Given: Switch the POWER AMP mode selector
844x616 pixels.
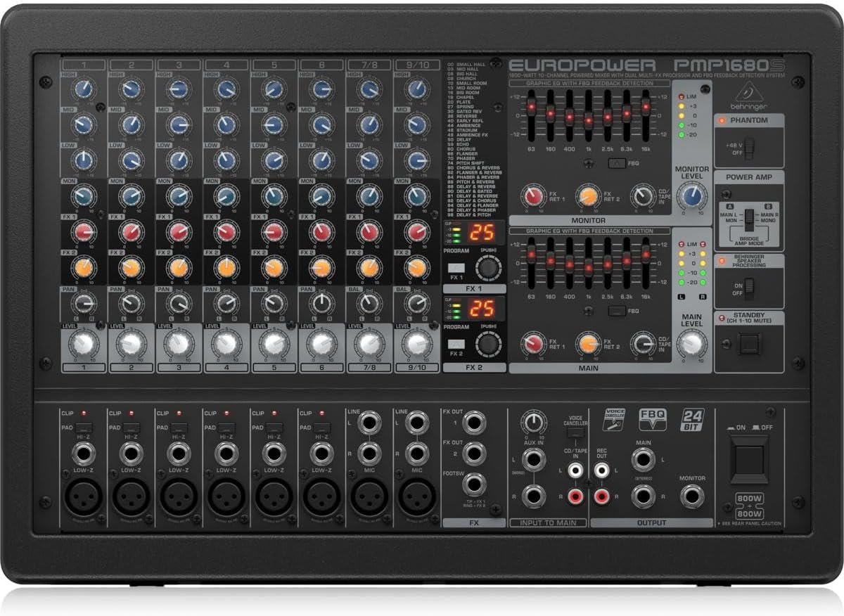Looking at the screenshot, I should click(x=749, y=217).
